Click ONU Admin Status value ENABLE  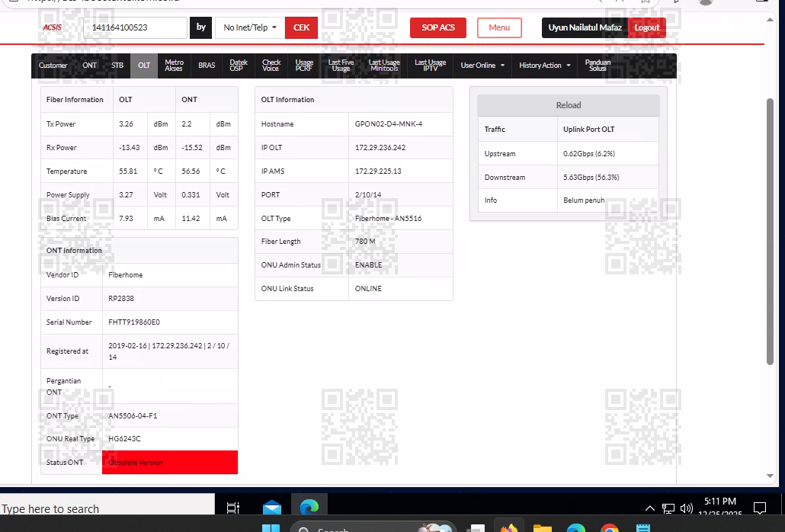pos(368,265)
